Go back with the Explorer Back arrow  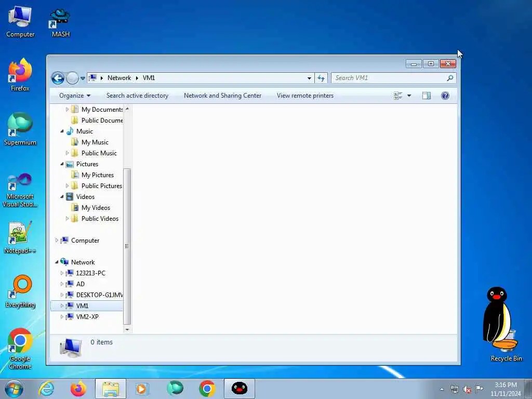tap(58, 78)
